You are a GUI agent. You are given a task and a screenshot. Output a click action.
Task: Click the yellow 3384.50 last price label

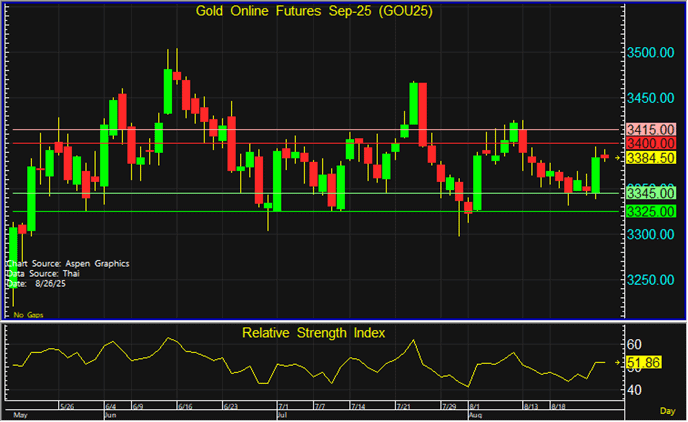click(x=652, y=158)
